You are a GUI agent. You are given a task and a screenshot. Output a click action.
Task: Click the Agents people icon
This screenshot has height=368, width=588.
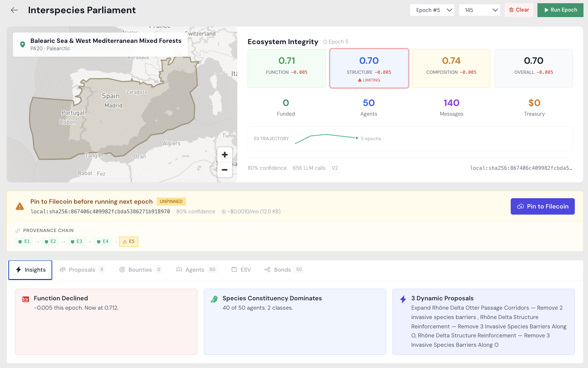coord(179,269)
